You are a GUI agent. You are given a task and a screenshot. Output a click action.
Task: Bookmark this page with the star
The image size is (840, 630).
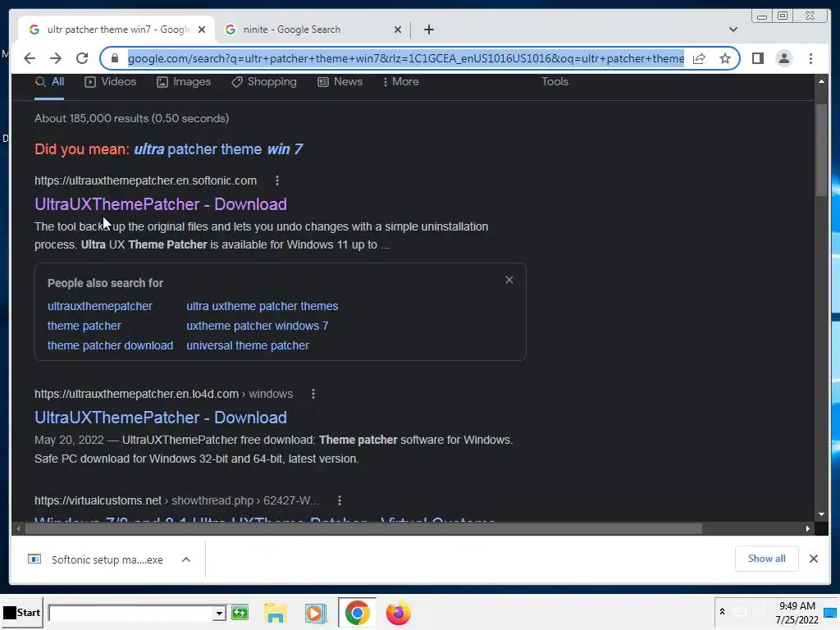(725, 58)
